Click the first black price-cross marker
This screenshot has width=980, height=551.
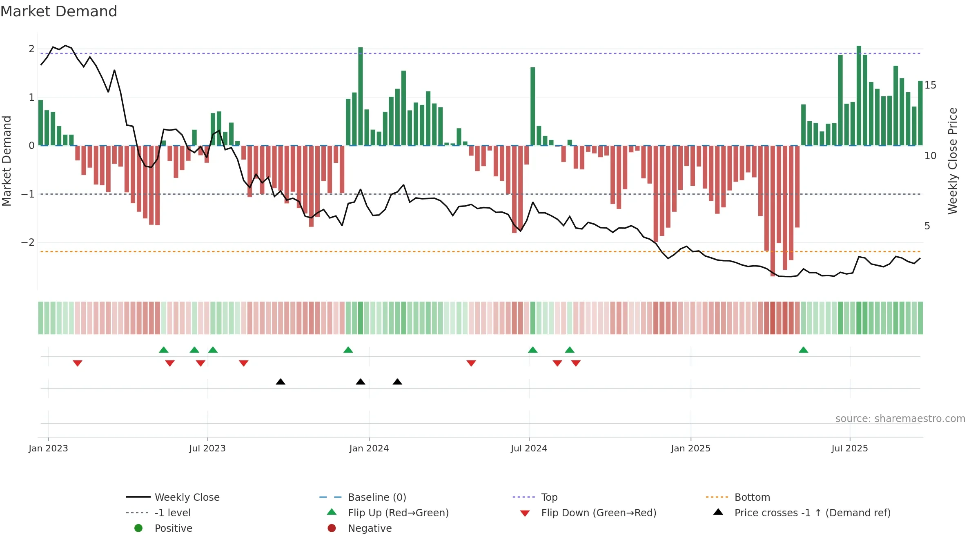pos(281,382)
